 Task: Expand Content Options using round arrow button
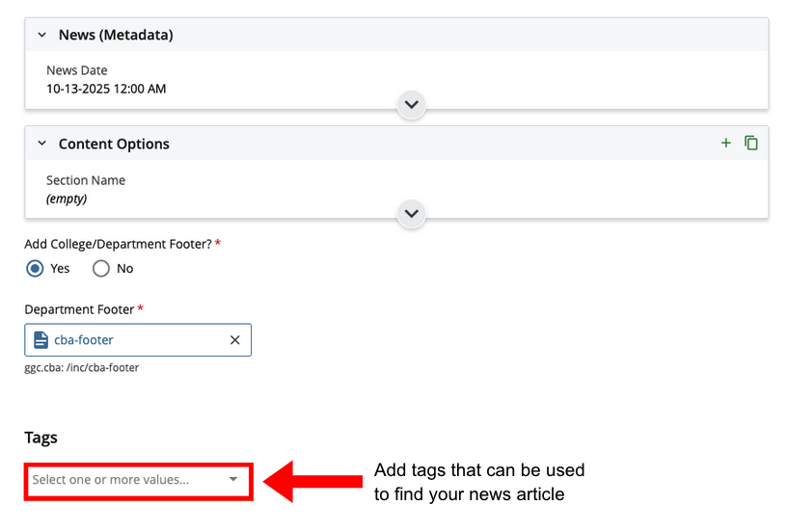(x=412, y=213)
